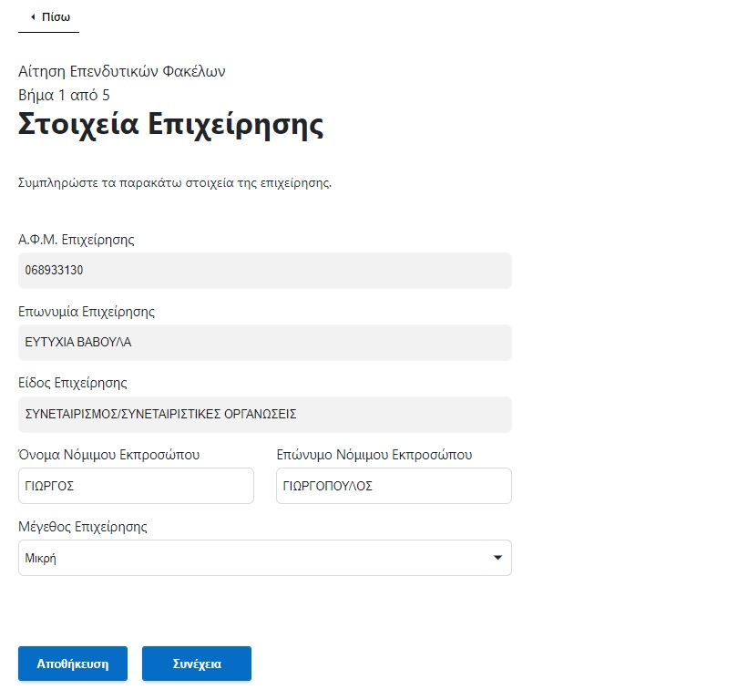This screenshot has height=700, width=748.
Task: Click the Βήμα 1 από 5 step indicator
Action: tap(64, 95)
